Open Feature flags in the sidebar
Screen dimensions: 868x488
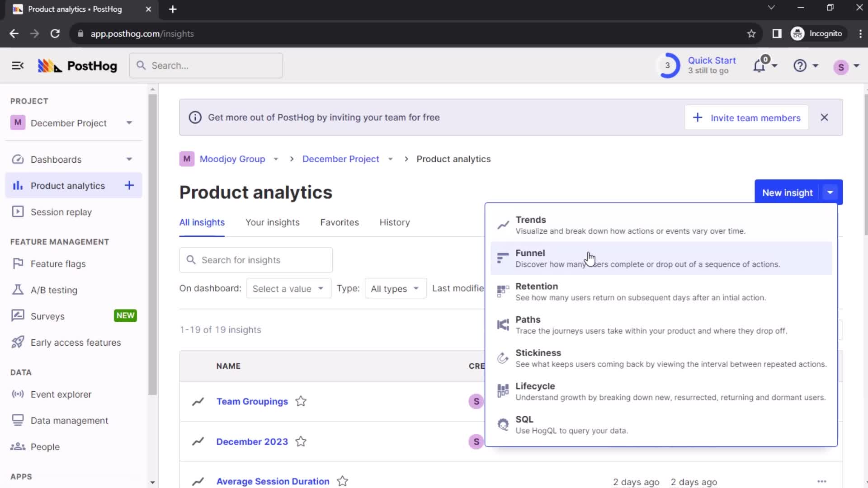coord(73,264)
